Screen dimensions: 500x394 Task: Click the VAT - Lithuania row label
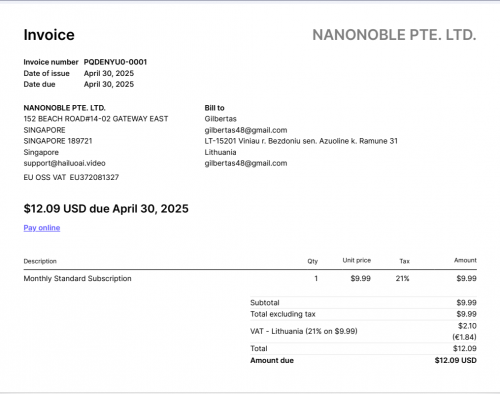pos(304,331)
